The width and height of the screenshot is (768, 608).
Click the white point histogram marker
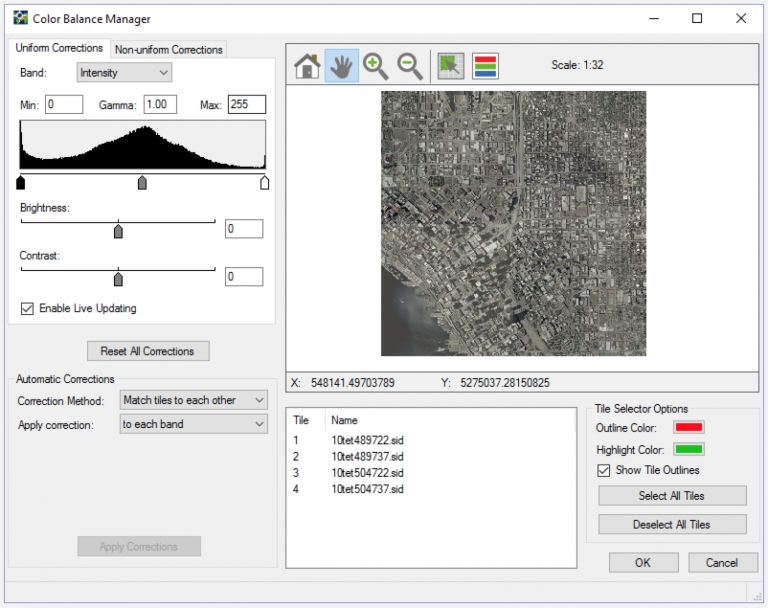tap(264, 183)
